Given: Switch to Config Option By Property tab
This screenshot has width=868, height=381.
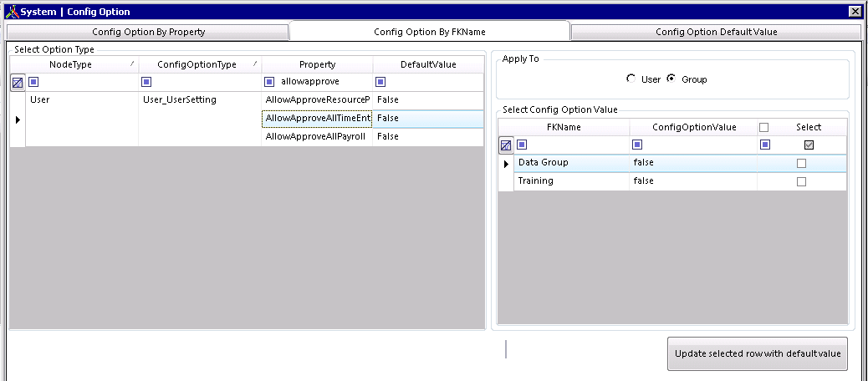Looking at the screenshot, I should click(x=148, y=32).
